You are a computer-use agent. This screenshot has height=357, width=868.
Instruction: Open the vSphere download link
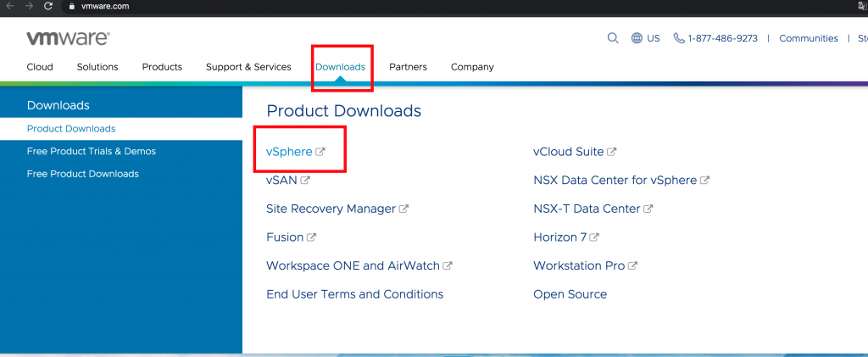click(x=289, y=152)
